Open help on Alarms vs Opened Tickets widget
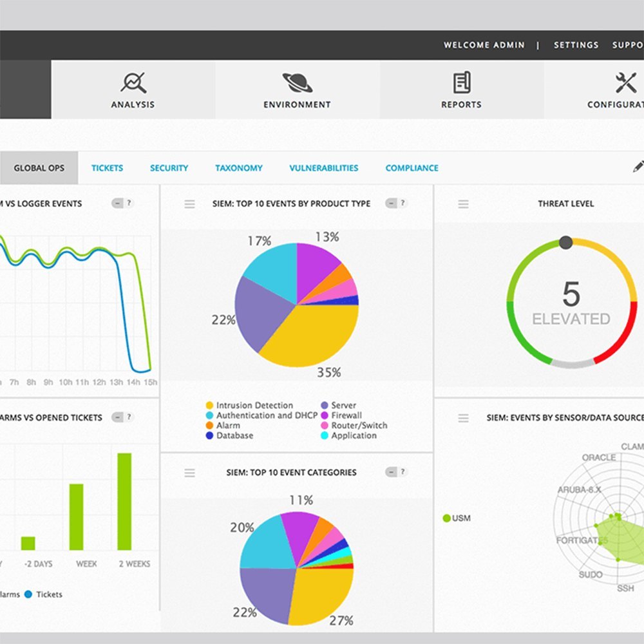The height and width of the screenshot is (644, 644). (x=129, y=417)
